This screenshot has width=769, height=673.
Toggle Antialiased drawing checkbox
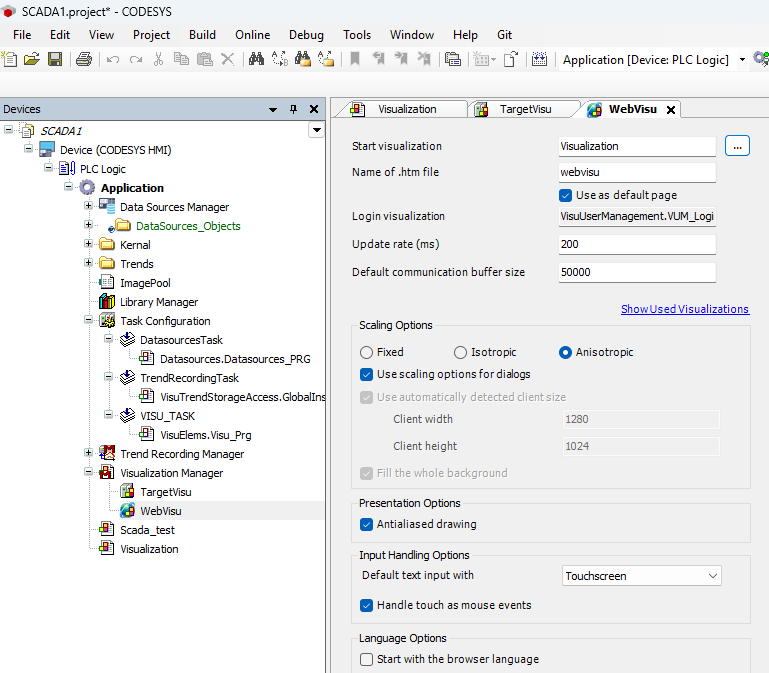[366, 524]
